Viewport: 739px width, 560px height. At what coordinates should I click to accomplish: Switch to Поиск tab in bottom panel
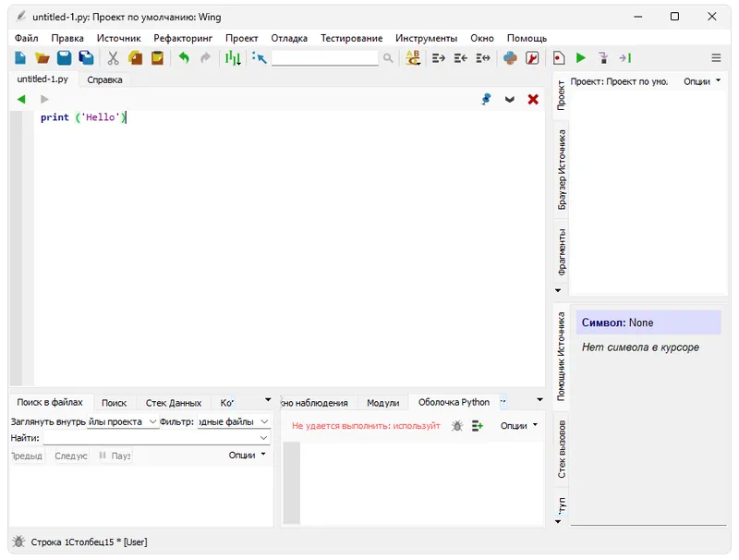114,403
